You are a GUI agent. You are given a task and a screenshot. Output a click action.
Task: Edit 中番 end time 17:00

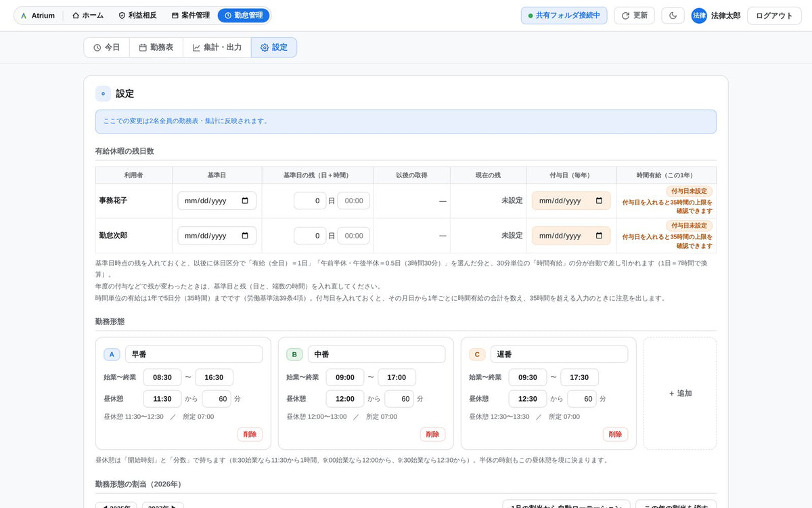397,377
